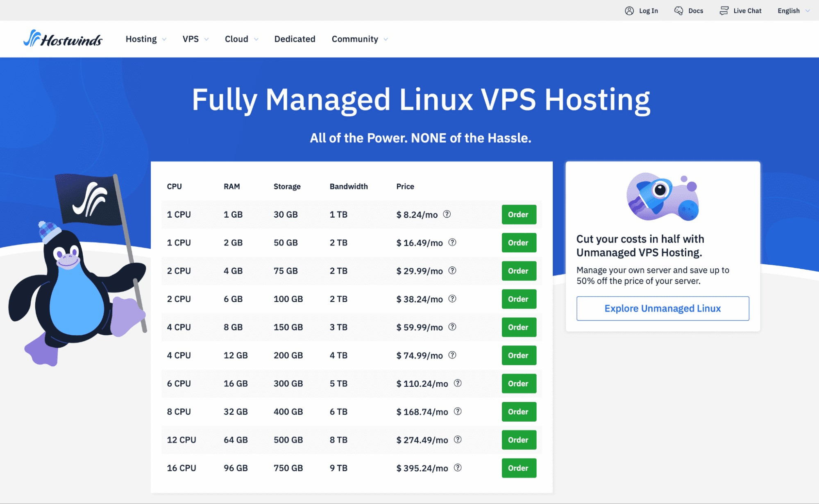
Task: Open price info icon for $110.24/mo plan
Action: point(458,383)
